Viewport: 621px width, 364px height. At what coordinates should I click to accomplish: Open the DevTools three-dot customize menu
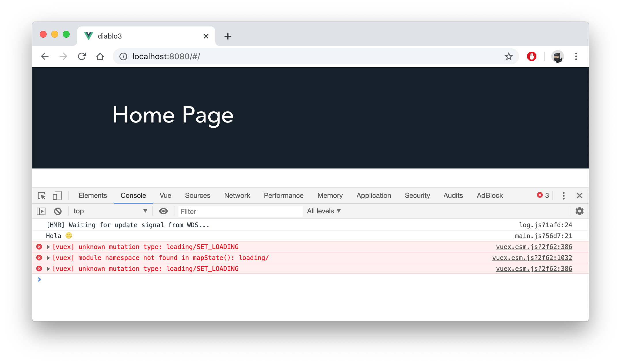click(563, 196)
